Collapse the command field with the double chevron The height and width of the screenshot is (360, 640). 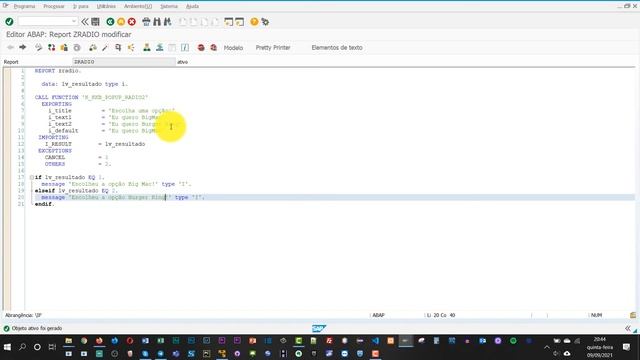pos(84,22)
